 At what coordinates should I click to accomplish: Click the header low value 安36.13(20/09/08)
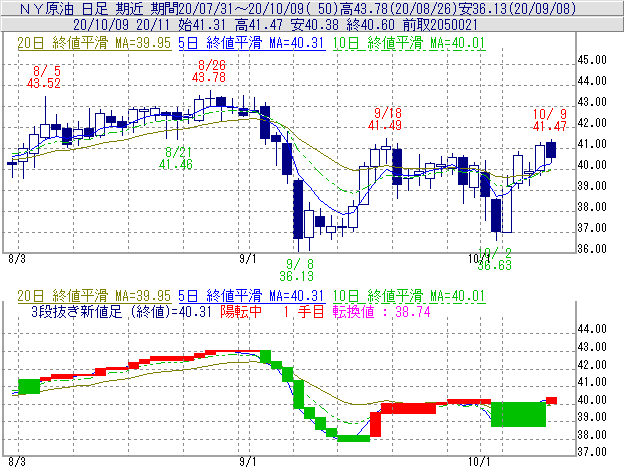[519, 8]
